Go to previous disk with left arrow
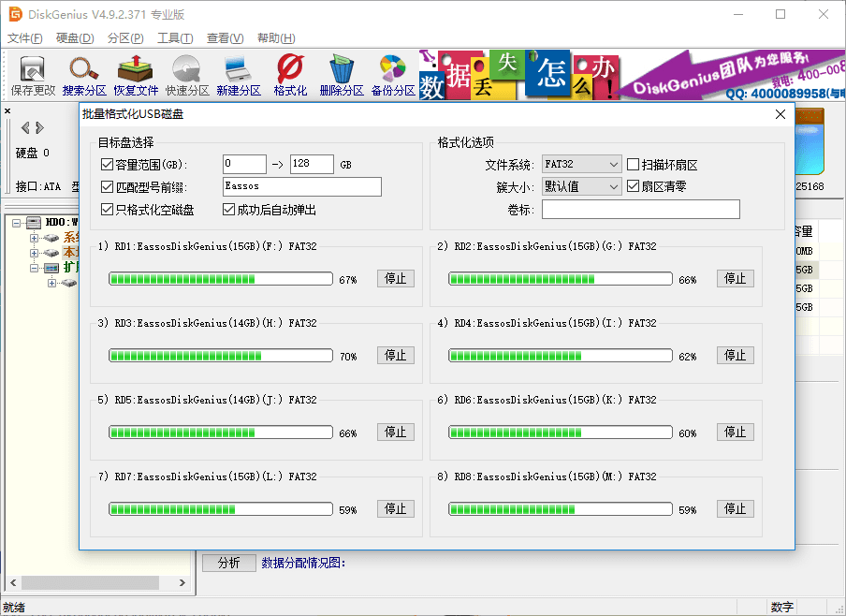This screenshot has width=846, height=616. [25, 128]
